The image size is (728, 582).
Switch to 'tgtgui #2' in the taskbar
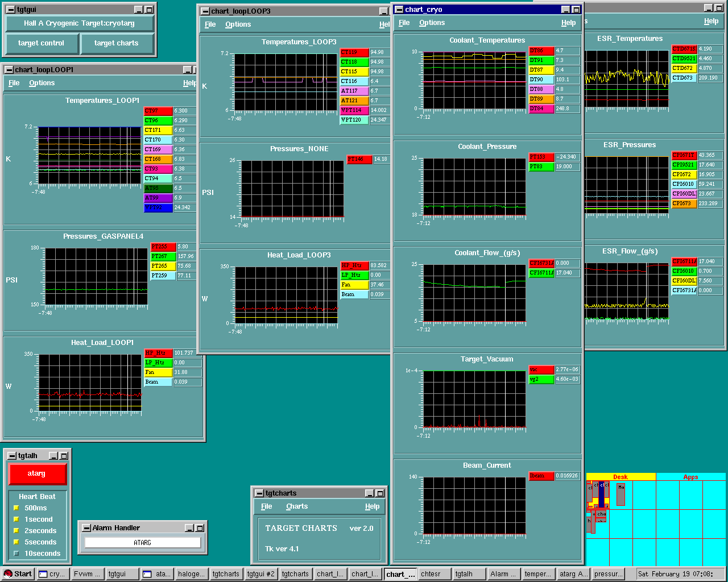(261, 574)
